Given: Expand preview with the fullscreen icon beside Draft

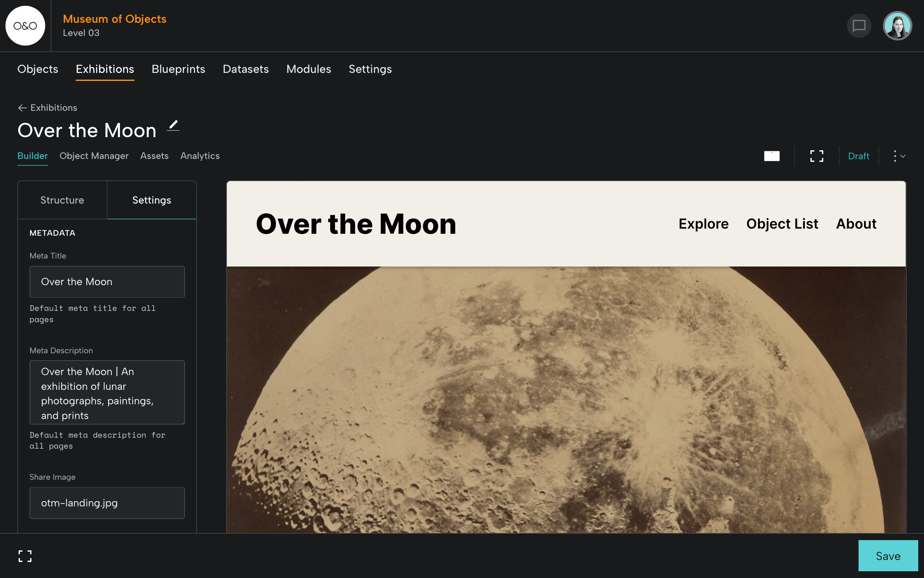Looking at the screenshot, I should (x=817, y=156).
